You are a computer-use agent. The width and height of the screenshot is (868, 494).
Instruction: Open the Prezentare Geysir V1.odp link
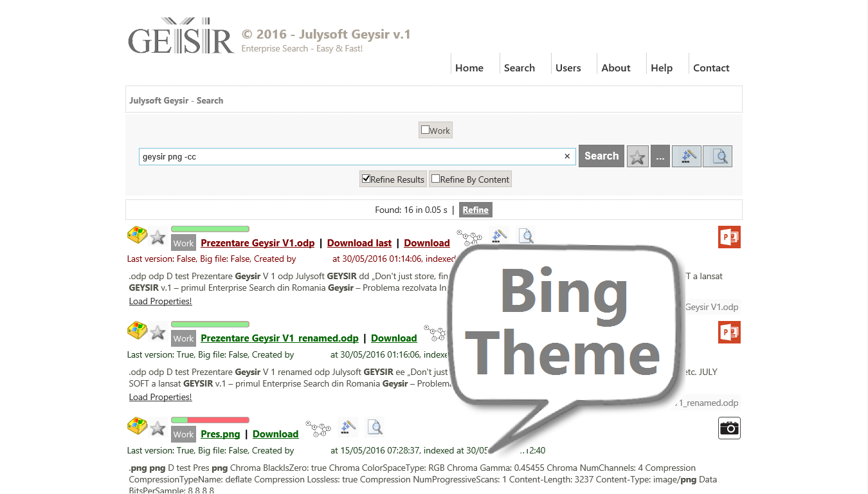coord(258,243)
